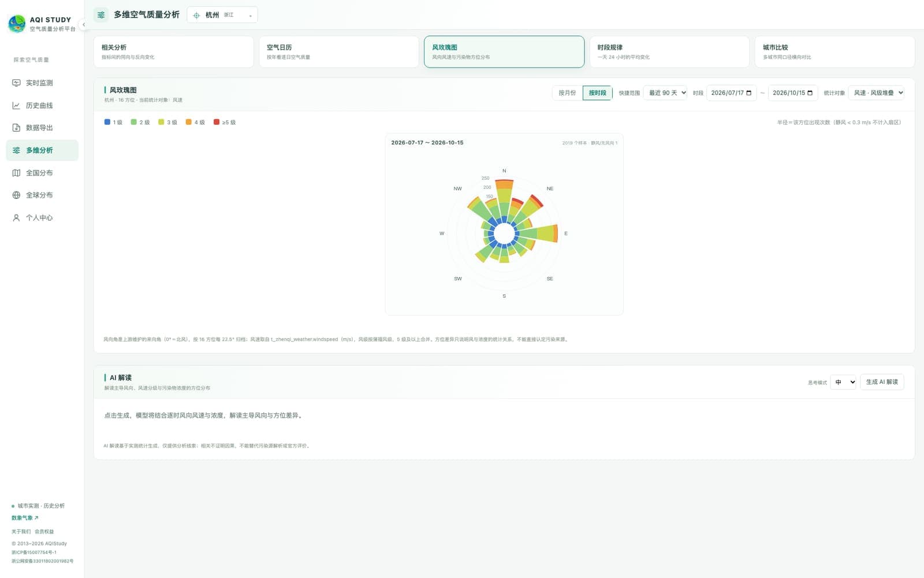This screenshot has height=578, width=924.
Task: Click the ≥5 级 red legend swatch
Action: pyautogui.click(x=217, y=123)
